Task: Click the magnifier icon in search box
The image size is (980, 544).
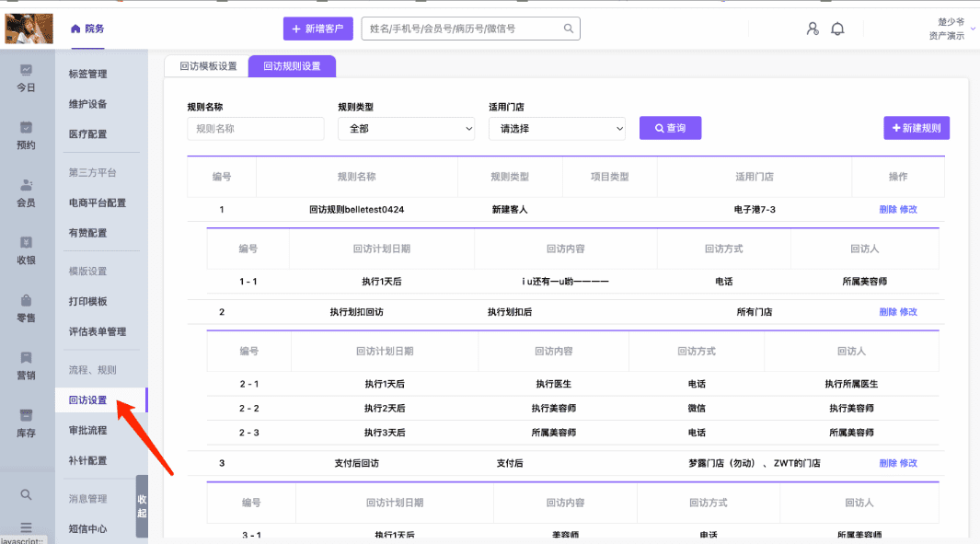Action: pyautogui.click(x=570, y=29)
